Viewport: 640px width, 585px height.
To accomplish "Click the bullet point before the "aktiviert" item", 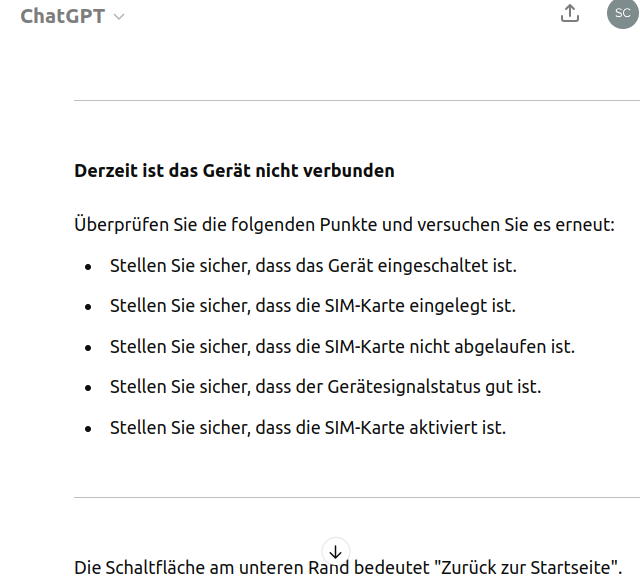I will pyautogui.click(x=88, y=429).
